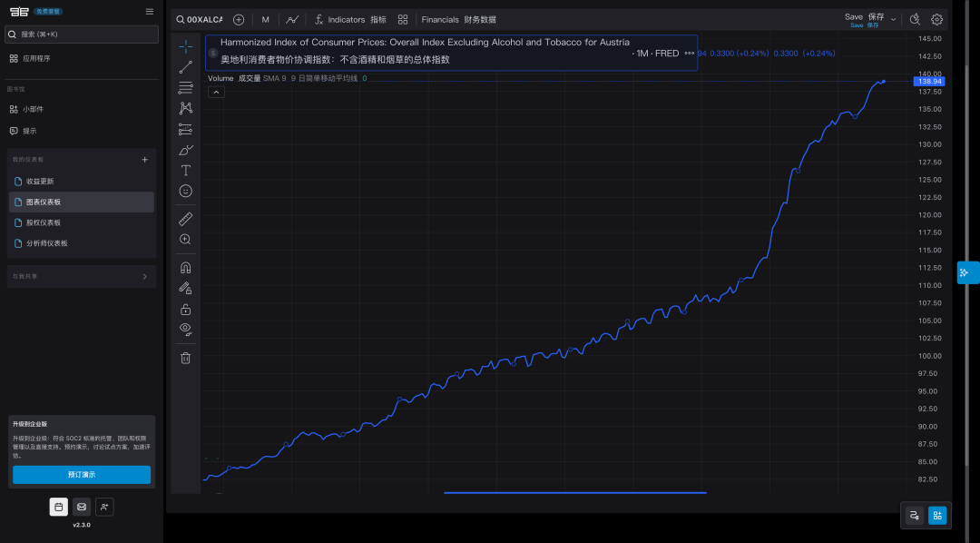
Task: Toggle hide all drawings eye icon
Action: (x=186, y=329)
